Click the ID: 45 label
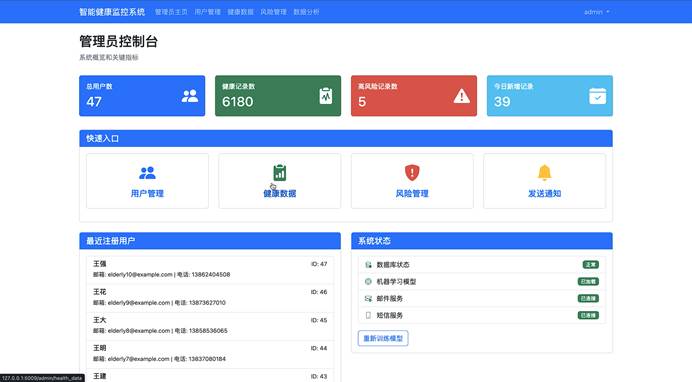 coord(319,320)
